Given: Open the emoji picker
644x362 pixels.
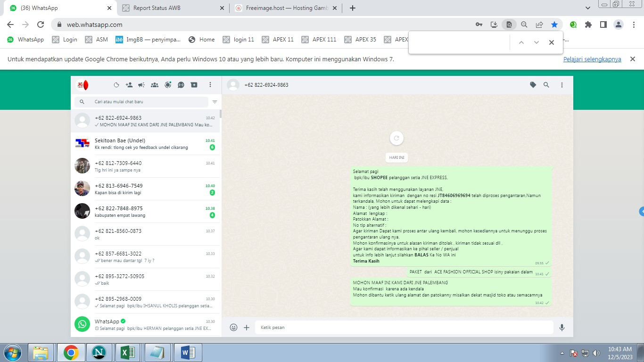Looking at the screenshot, I should point(233,327).
